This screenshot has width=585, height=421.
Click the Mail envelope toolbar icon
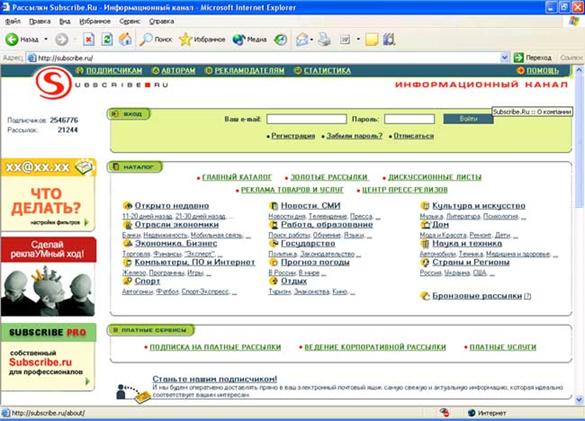[x=302, y=39]
